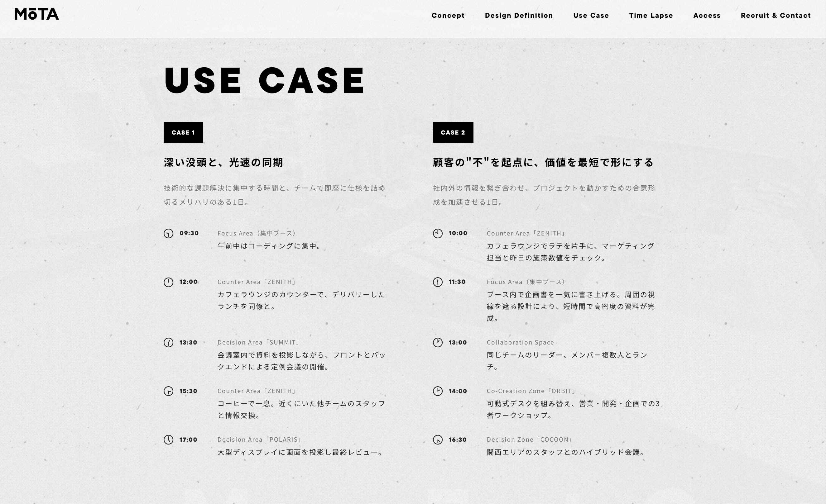Click the clock icon beside 14:00
Image resolution: width=826 pixels, height=504 pixels.
[438, 391]
